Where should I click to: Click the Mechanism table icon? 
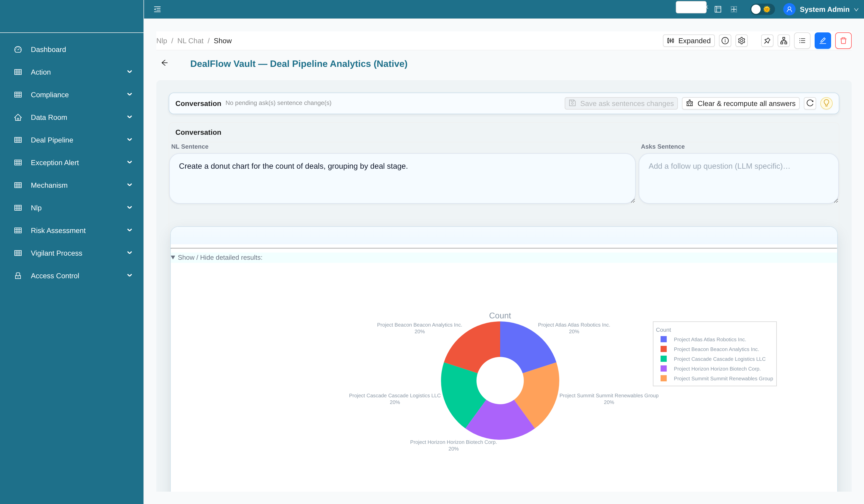tap(18, 185)
